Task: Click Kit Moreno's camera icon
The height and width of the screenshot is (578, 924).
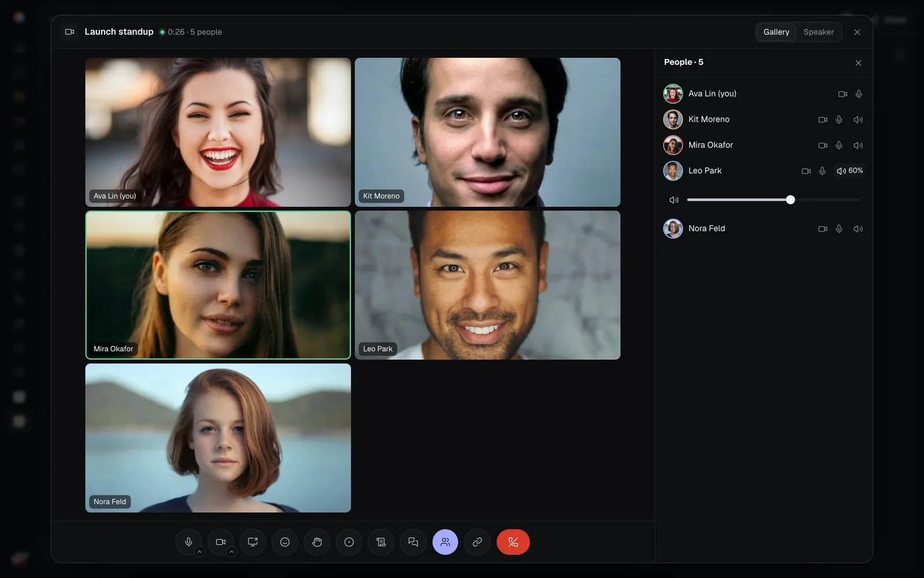Action: 823,120
